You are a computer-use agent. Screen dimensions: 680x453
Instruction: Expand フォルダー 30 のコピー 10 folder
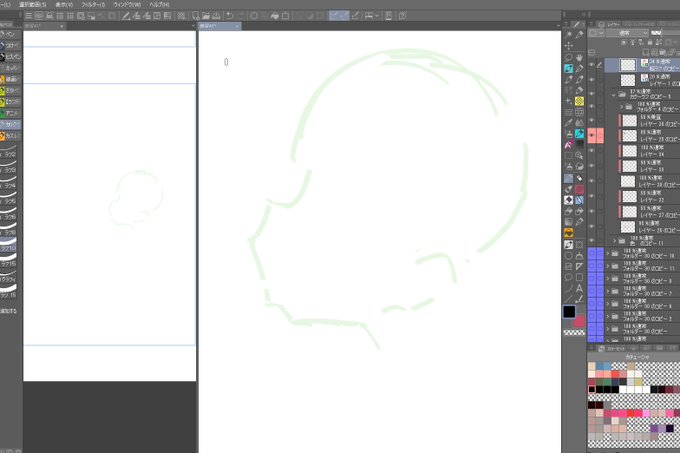(608, 254)
